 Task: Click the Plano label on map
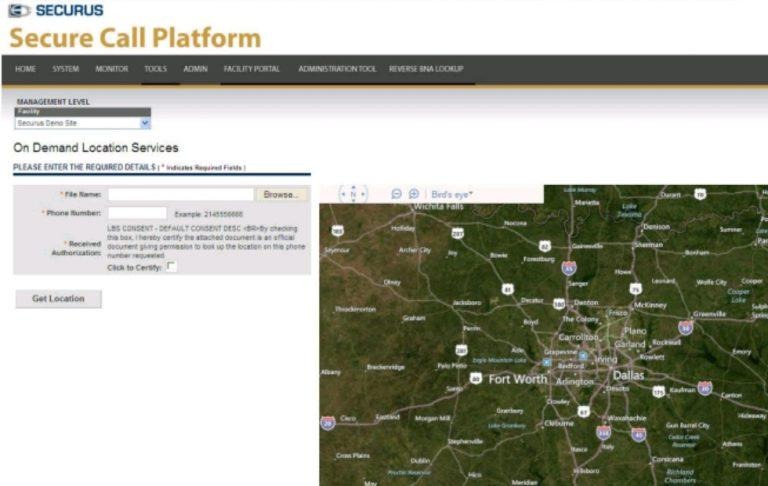[635, 331]
